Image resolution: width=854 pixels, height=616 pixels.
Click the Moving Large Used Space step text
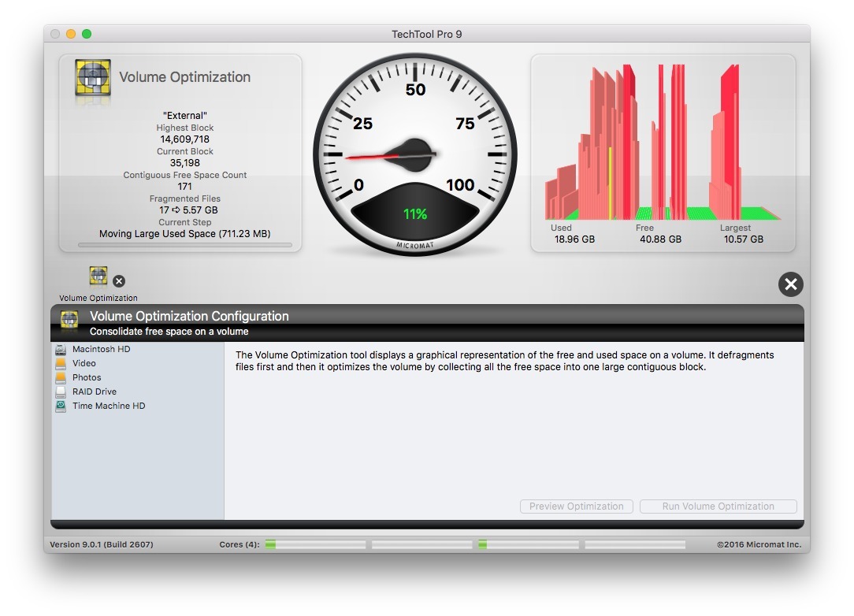(184, 234)
